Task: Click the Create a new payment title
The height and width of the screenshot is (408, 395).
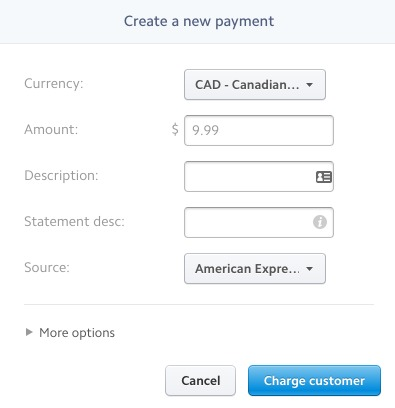Action: click(199, 22)
